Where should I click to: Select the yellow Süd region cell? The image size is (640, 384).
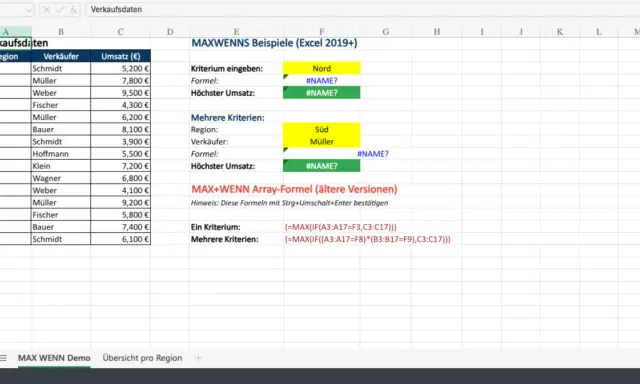click(322, 129)
